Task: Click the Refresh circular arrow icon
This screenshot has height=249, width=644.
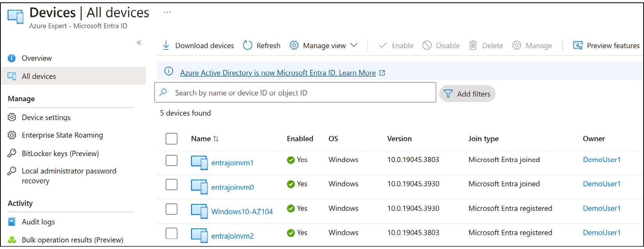Action: click(247, 45)
